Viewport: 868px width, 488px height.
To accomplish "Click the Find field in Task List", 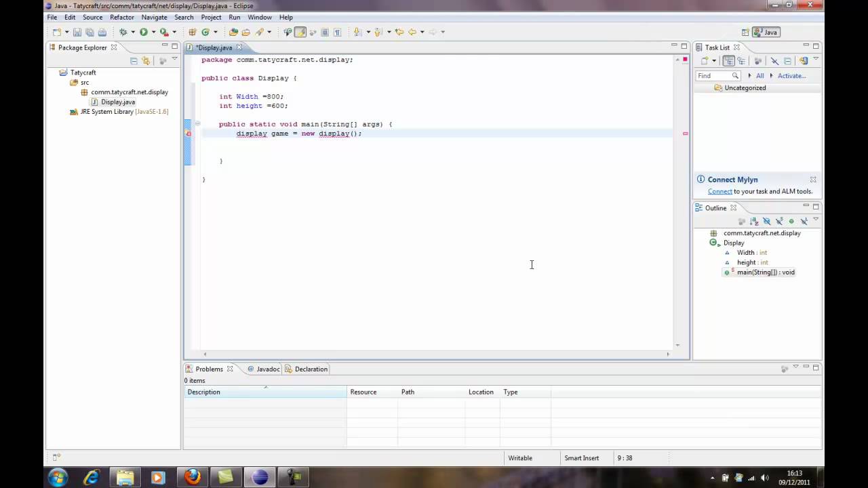I will tap(718, 76).
